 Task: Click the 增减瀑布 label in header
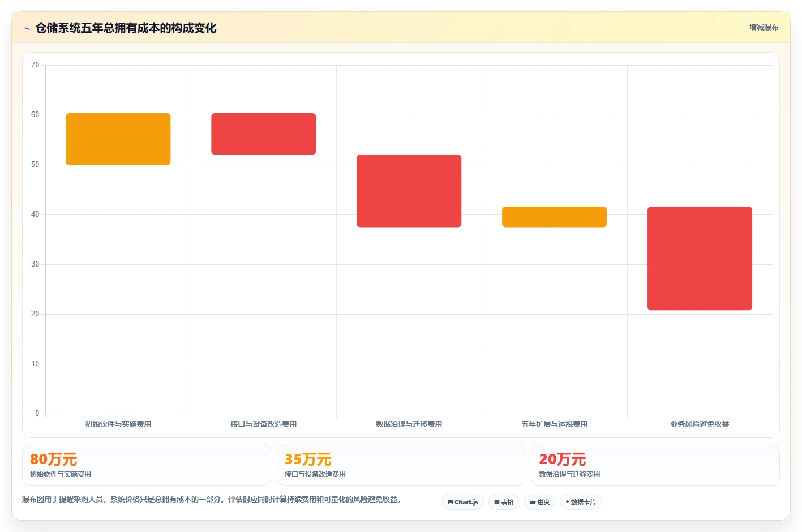coord(764,27)
